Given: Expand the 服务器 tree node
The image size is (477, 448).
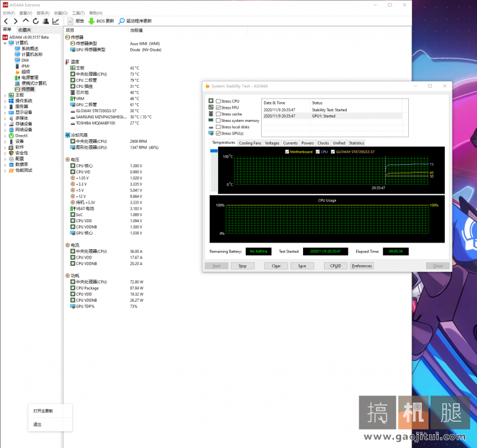Looking at the screenshot, I should [5, 107].
